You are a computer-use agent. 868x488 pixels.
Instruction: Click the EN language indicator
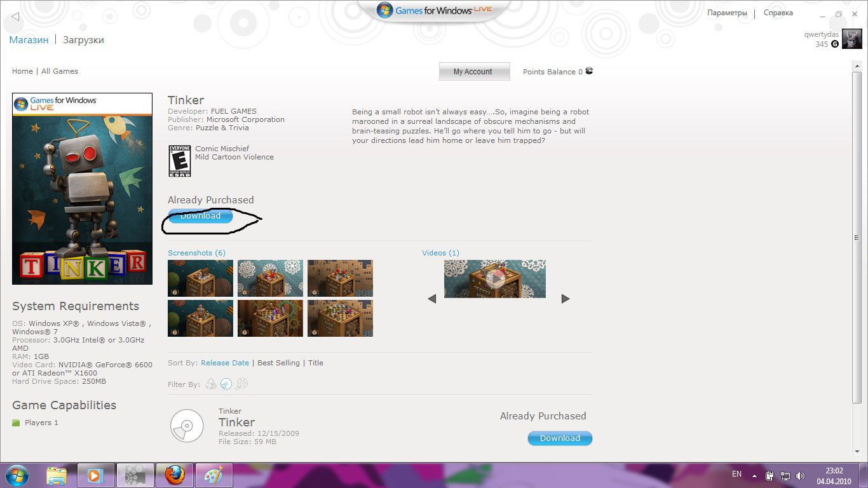tap(736, 474)
